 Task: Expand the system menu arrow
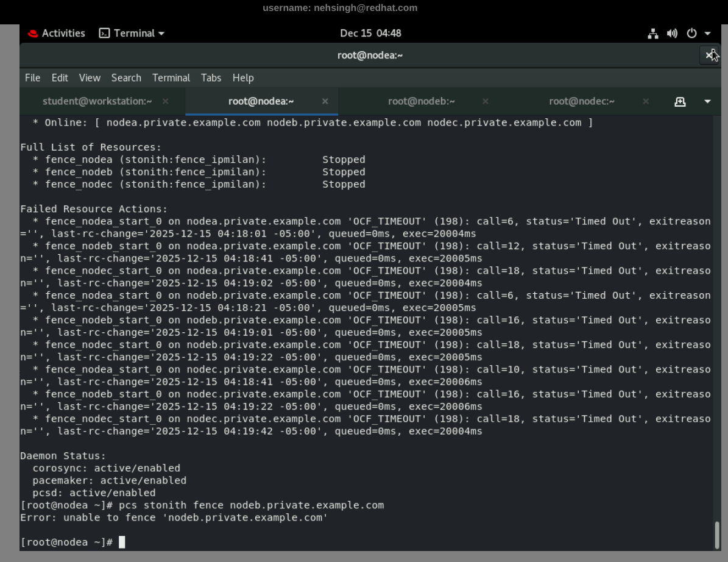707,34
